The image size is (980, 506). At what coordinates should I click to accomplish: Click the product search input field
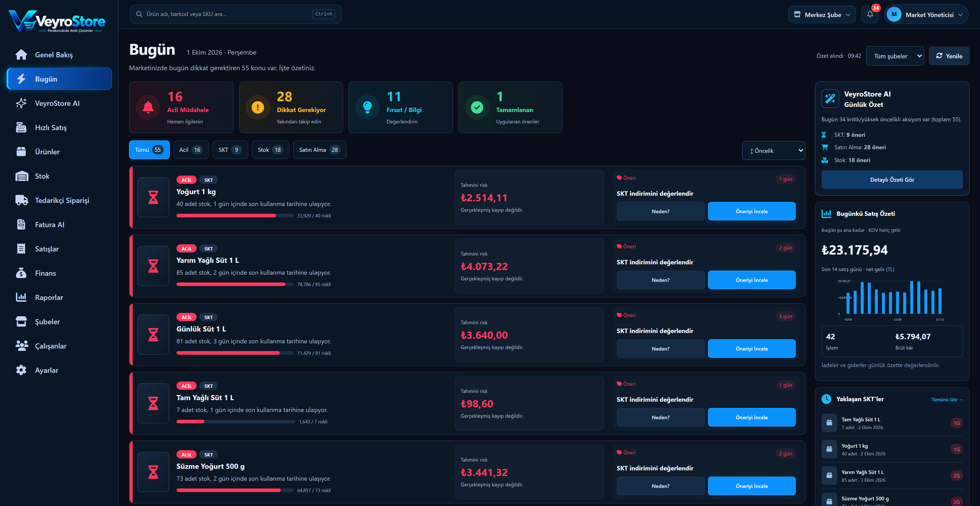[236, 14]
